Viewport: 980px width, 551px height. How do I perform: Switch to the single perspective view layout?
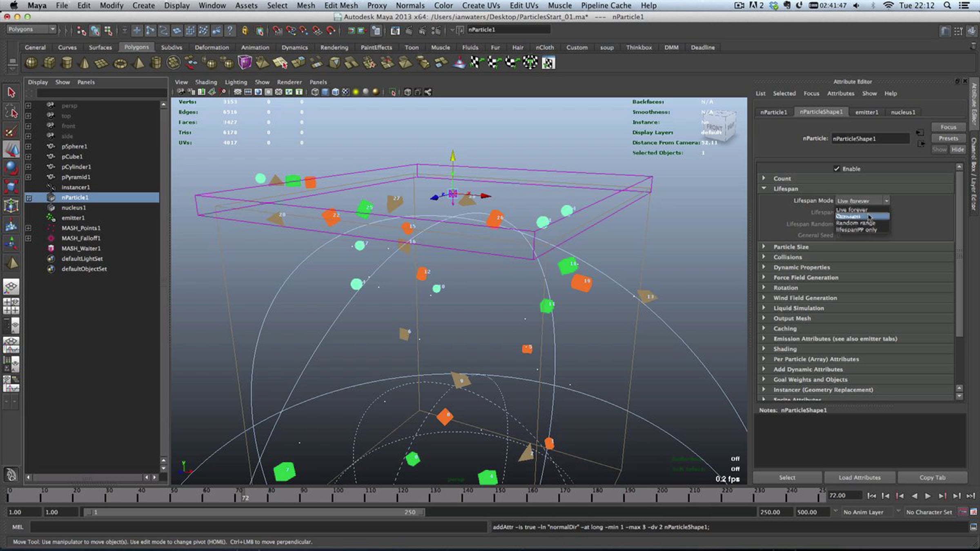coord(11,287)
